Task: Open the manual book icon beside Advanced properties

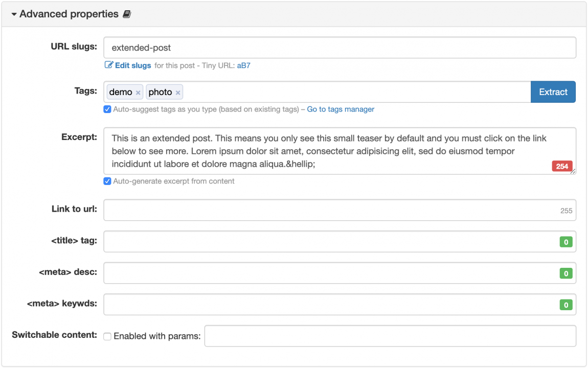Action: (127, 14)
